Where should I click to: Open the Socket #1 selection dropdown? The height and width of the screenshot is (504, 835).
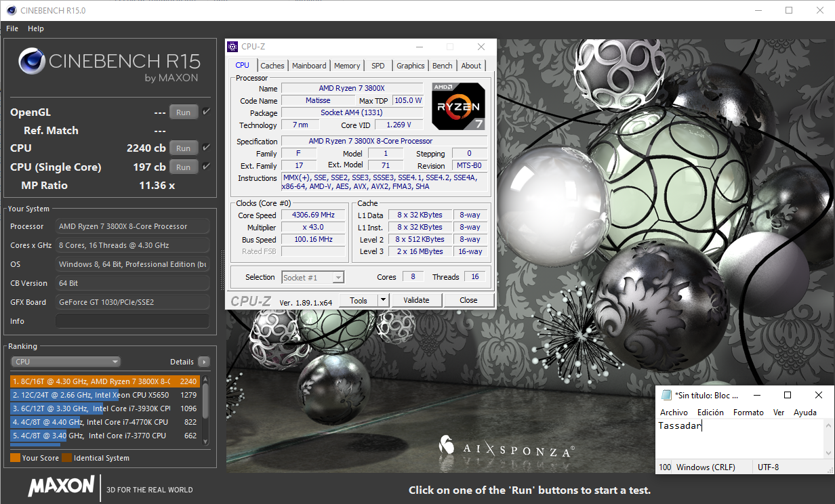coord(312,277)
